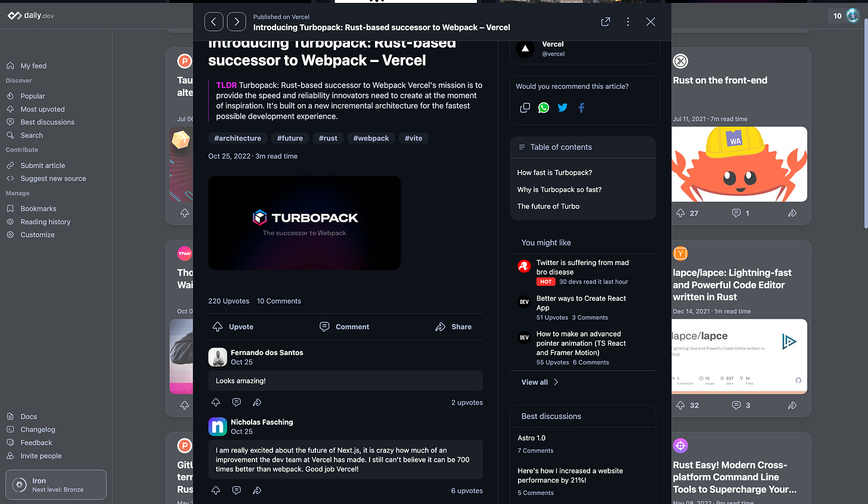The height and width of the screenshot is (504, 868).
Task: Go to the next article arrow
Action: (237, 22)
